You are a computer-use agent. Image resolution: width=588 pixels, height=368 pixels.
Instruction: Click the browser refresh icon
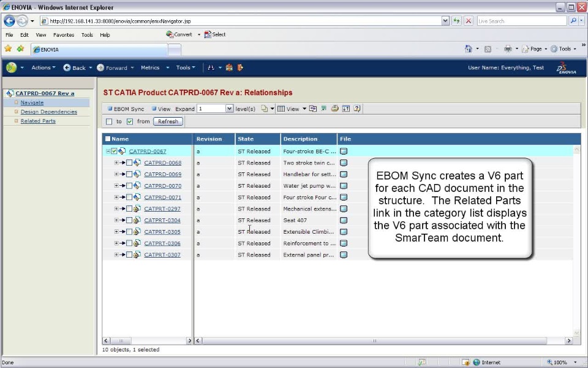[x=456, y=21]
